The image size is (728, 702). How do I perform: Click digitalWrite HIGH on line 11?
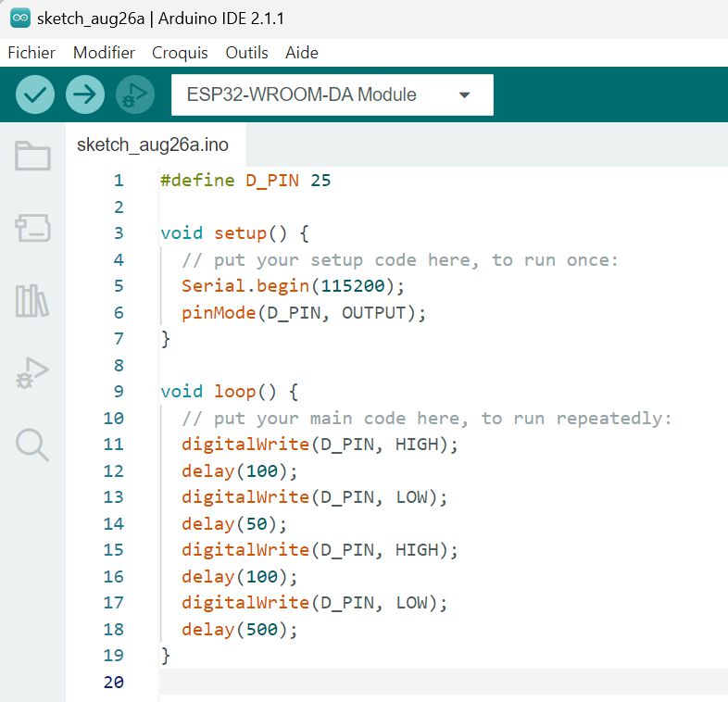320,445
